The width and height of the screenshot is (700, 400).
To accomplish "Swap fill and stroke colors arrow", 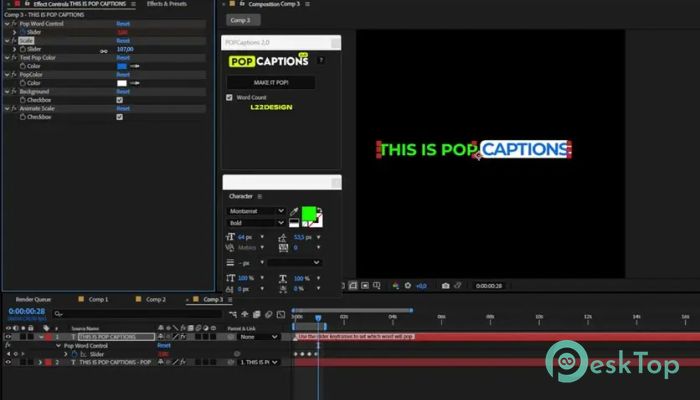I will click(x=319, y=210).
